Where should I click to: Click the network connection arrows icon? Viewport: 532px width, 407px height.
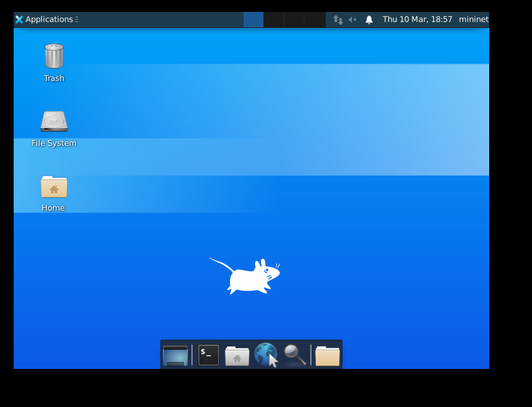(x=338, y=20)
